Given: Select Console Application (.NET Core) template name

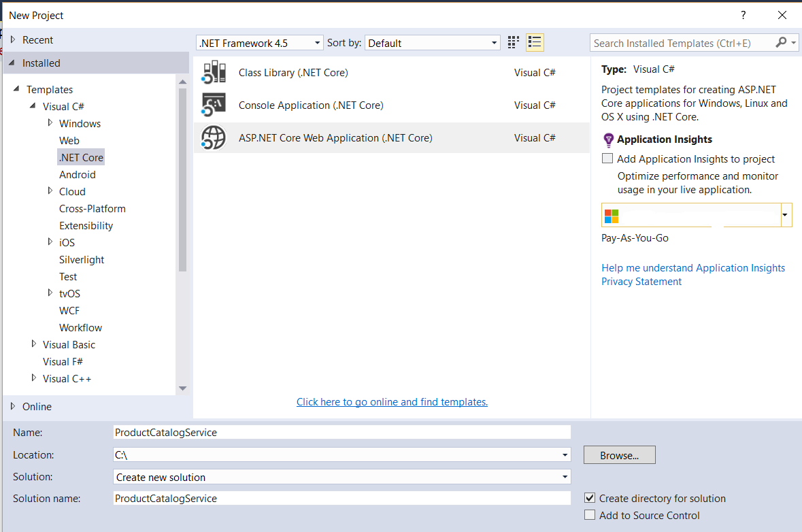Looking at the screenshot, I should (x=311, y=105).
